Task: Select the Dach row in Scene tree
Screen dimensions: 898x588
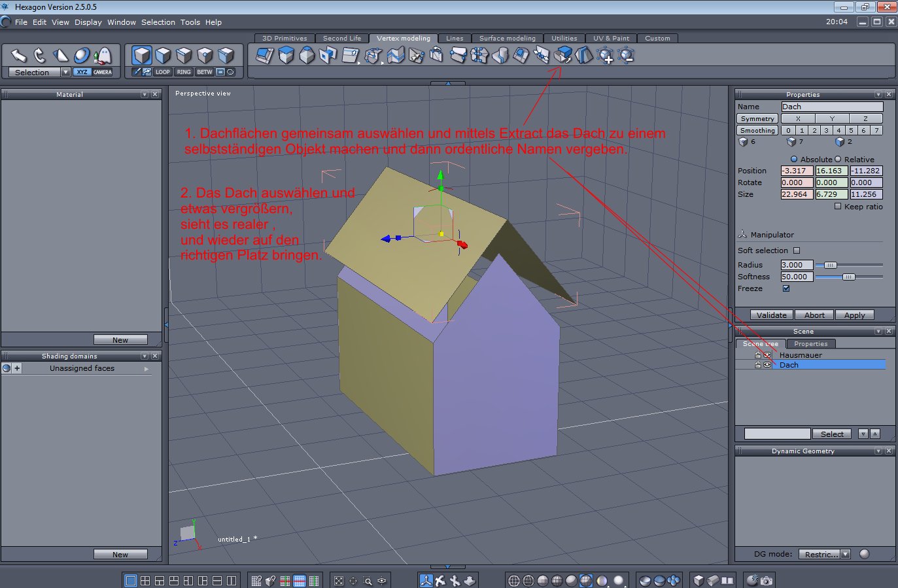Action: (829, 365)
